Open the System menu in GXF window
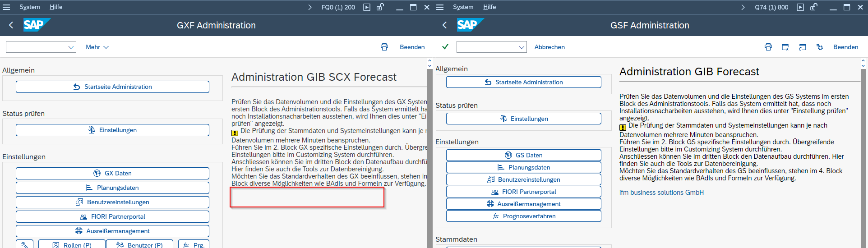 point(29,7)
